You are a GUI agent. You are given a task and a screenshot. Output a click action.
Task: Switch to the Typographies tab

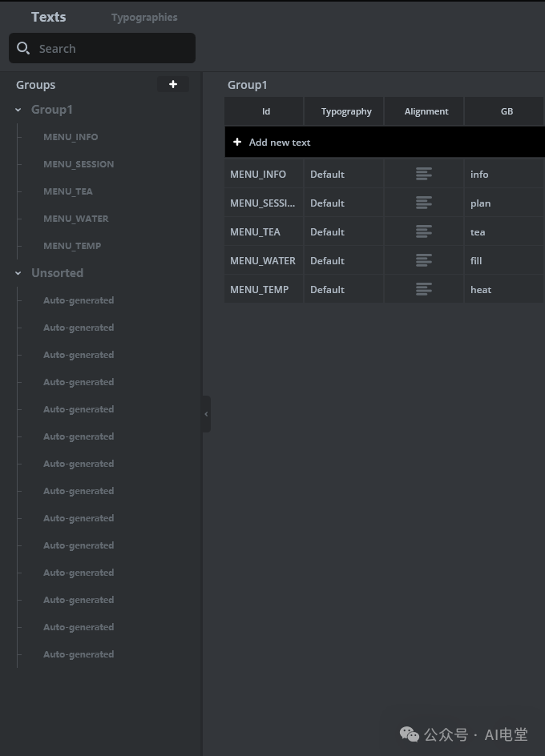pos(144,17)
